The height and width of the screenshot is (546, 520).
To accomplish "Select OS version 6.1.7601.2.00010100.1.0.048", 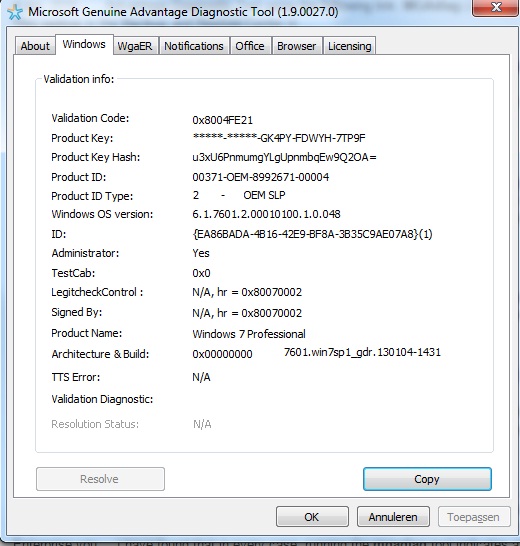I will pyautogui.click(x=266, y=214).
